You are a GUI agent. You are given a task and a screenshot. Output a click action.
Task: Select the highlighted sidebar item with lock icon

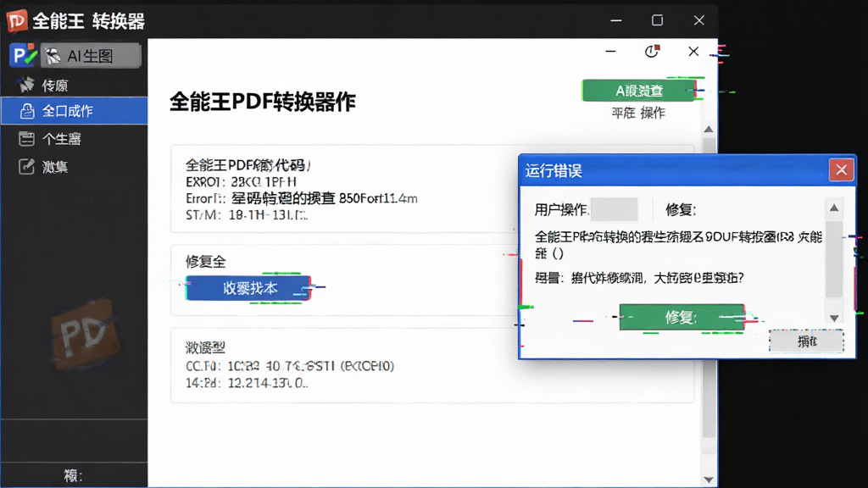pyautogui.click(x=75, y=111)
